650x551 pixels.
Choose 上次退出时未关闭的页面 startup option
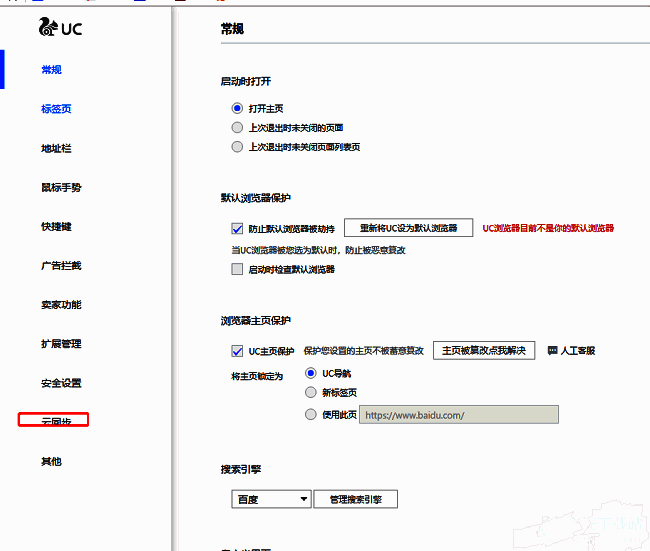237,128
